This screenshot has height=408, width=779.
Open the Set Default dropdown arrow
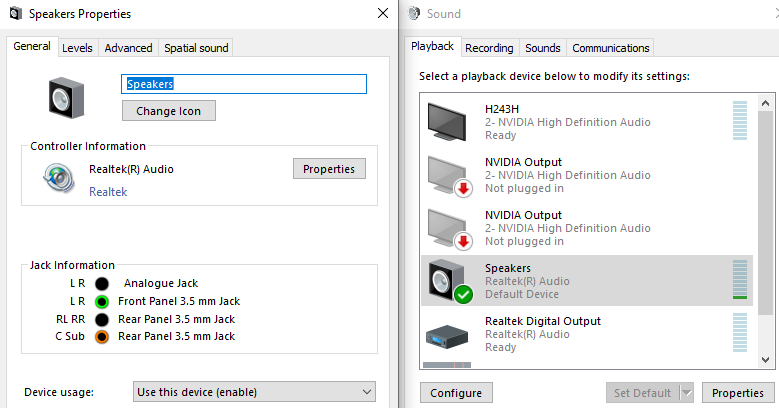(x=687, y=393)
